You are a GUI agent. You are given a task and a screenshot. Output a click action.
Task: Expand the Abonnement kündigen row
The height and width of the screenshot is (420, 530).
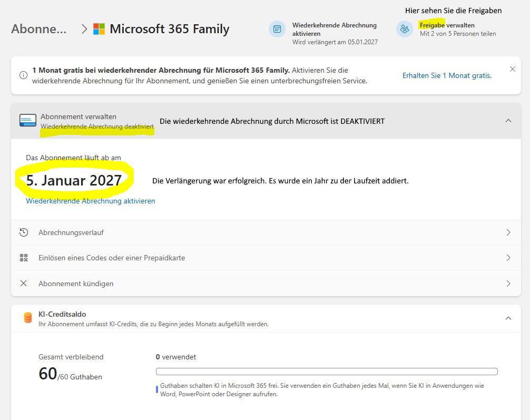click(x=508, y=283)
